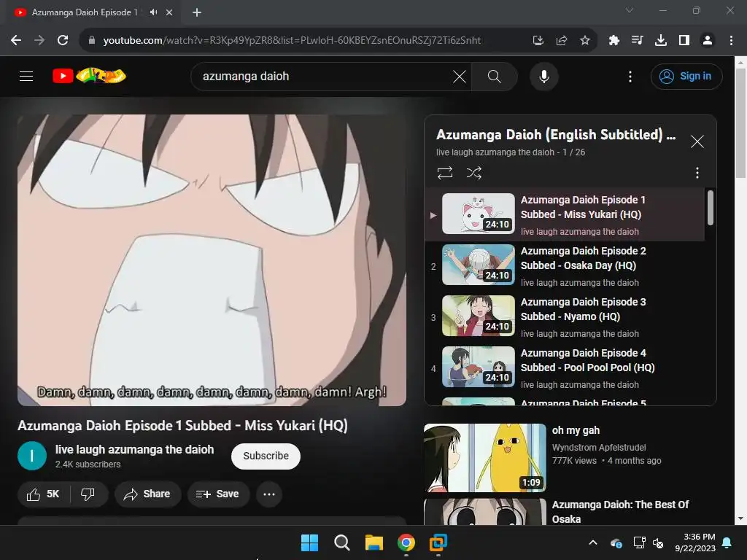Open Chrome profile avatar menu
747x560 pixels.
708,41
